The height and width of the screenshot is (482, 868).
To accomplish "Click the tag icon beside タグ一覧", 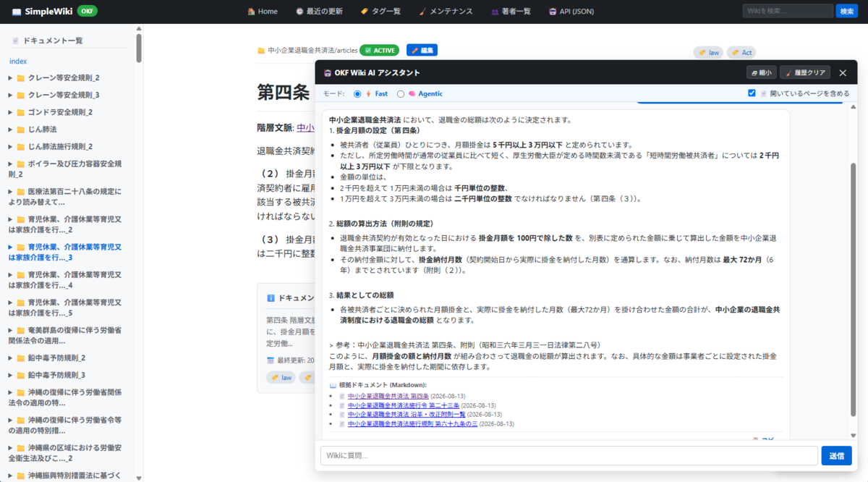I will (364, 12).
